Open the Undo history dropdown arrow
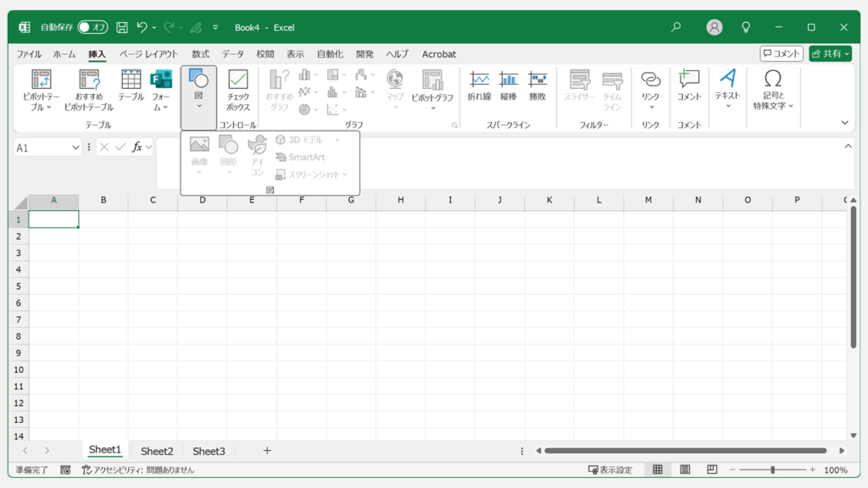 154,27
